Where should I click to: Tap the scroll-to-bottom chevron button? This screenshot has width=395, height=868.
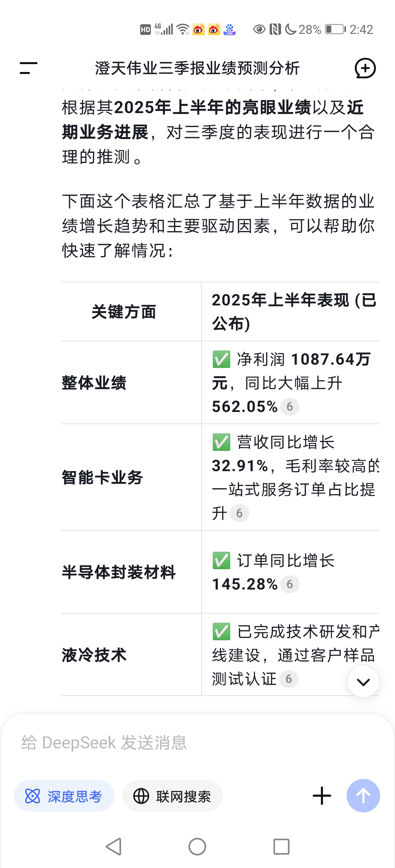coord(363,681)
